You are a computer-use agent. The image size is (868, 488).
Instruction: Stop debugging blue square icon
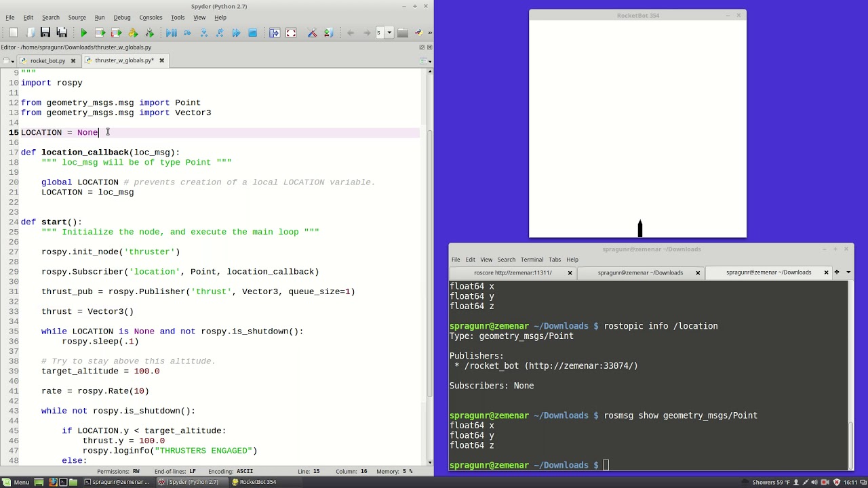pyautogui.click(x=252, y=33)
